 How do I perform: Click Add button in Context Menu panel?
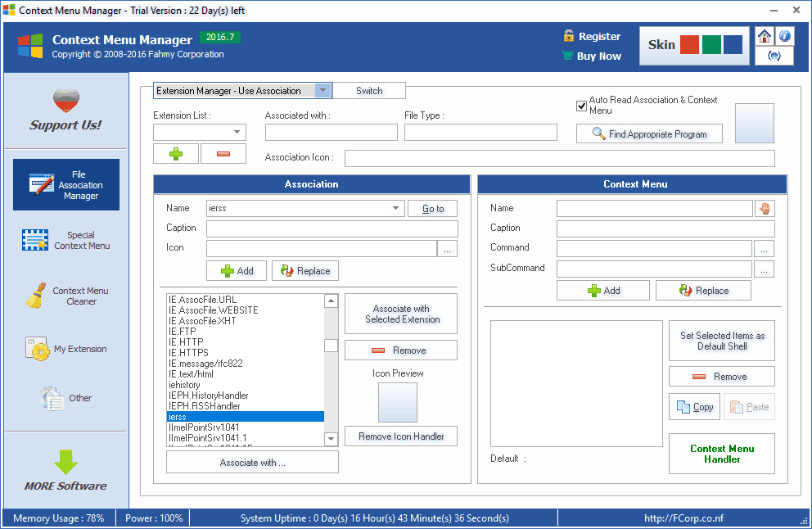tap(603, 290)
